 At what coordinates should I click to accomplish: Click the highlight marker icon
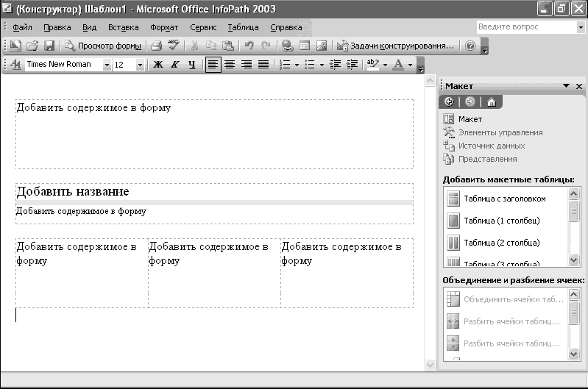pyautogui.click(x=373, y=64)
